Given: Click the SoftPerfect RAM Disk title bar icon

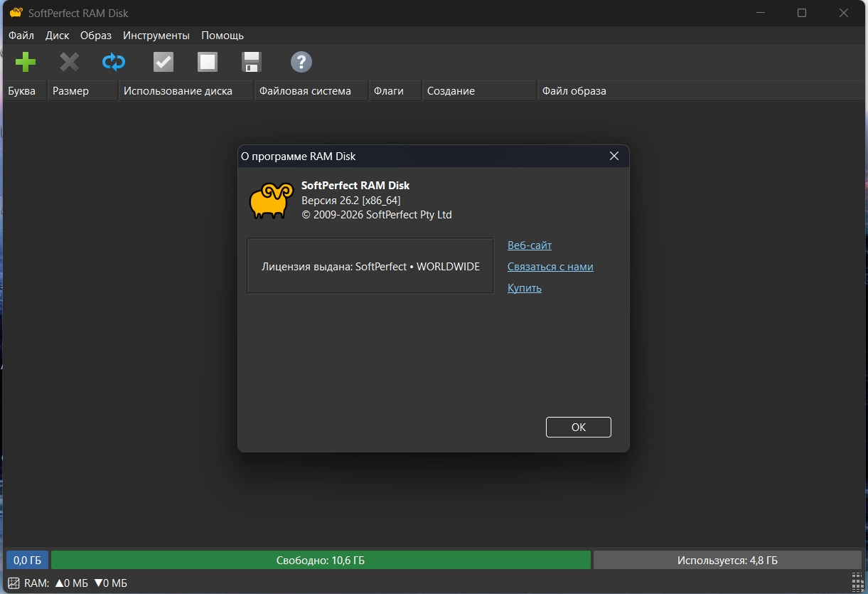Looking at the screenshot, I should [x=16, y=13].
